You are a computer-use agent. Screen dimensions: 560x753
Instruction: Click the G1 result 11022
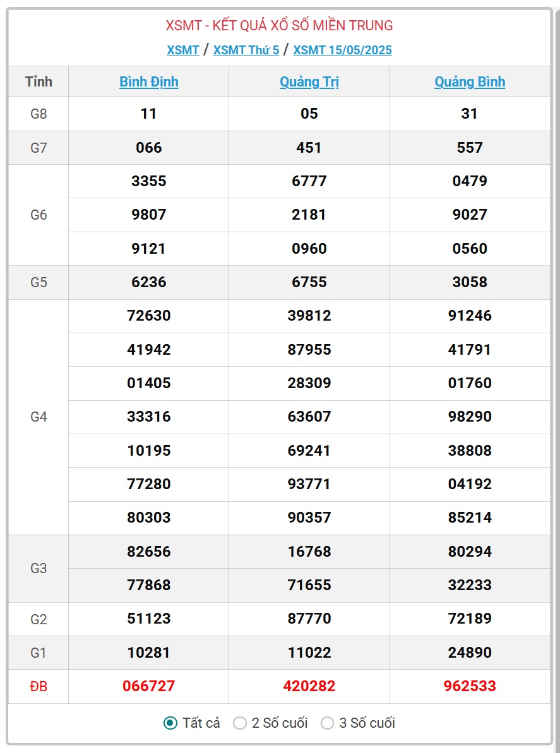point(309,653)
